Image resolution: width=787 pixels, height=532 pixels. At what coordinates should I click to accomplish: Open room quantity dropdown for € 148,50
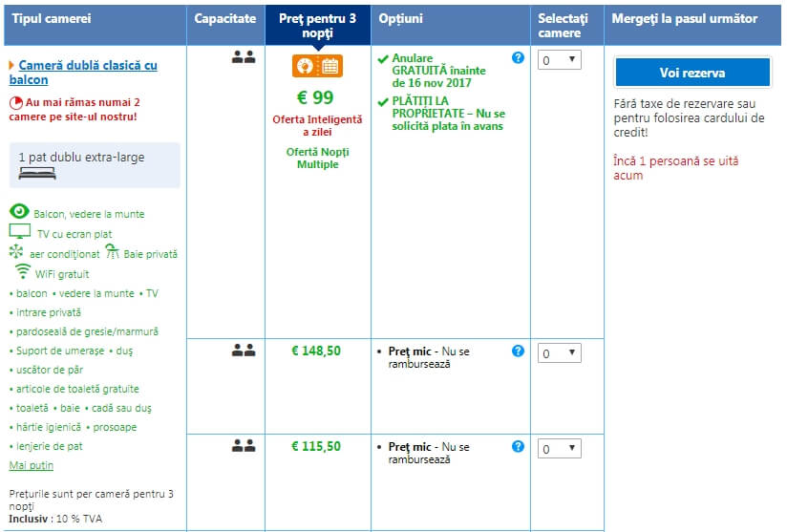[x=559, y=353]
